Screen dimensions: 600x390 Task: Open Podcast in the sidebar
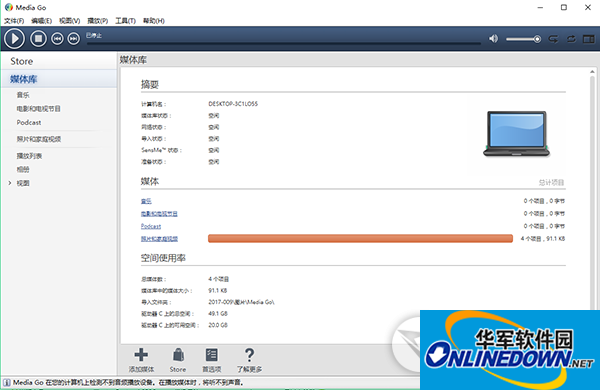(x=29, y=122)
